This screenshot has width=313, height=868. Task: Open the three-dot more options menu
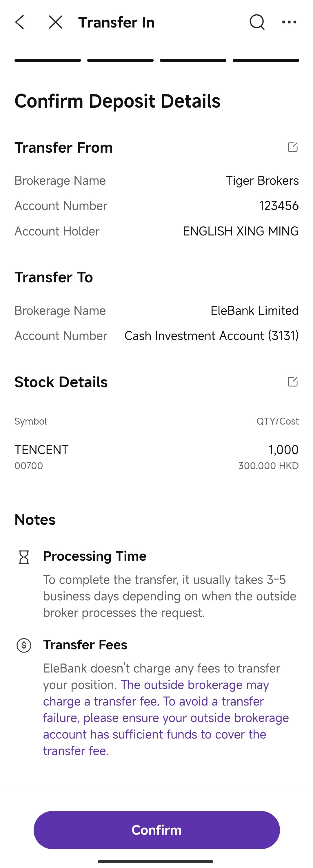coord(289,22)
